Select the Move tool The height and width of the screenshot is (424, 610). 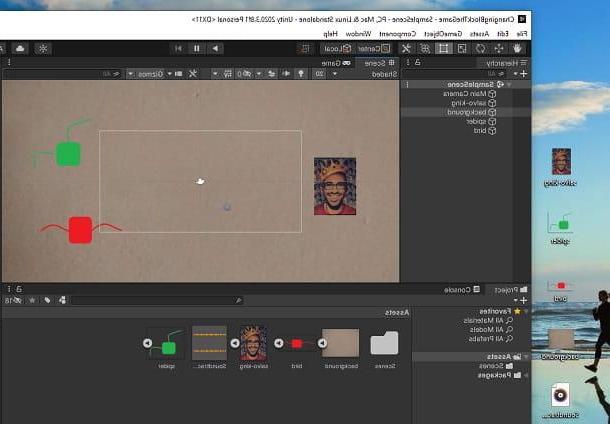coord(499,49)
